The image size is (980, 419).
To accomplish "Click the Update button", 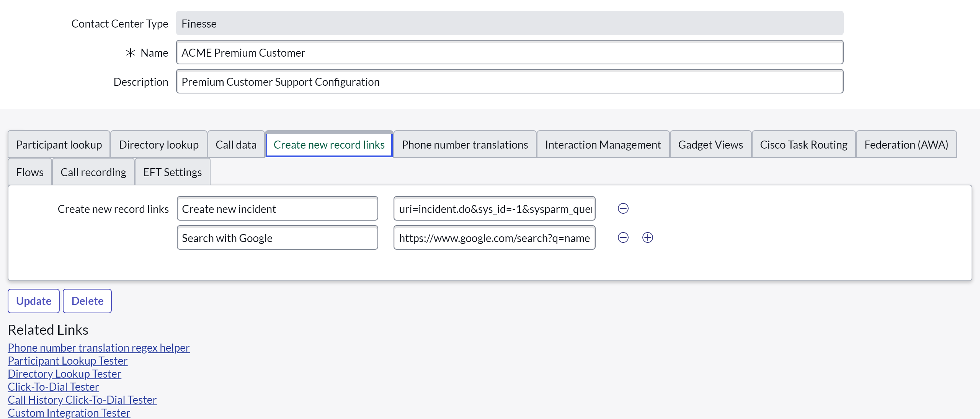I will pyautogui.click(x=34, y=301).
